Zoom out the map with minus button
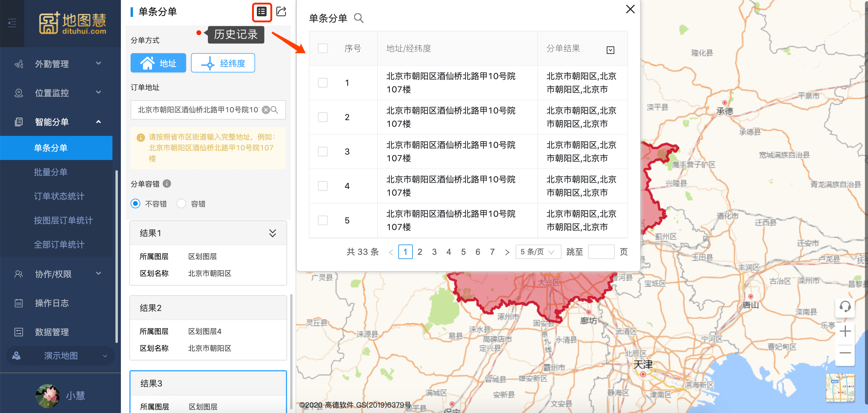 click(845, 353)
